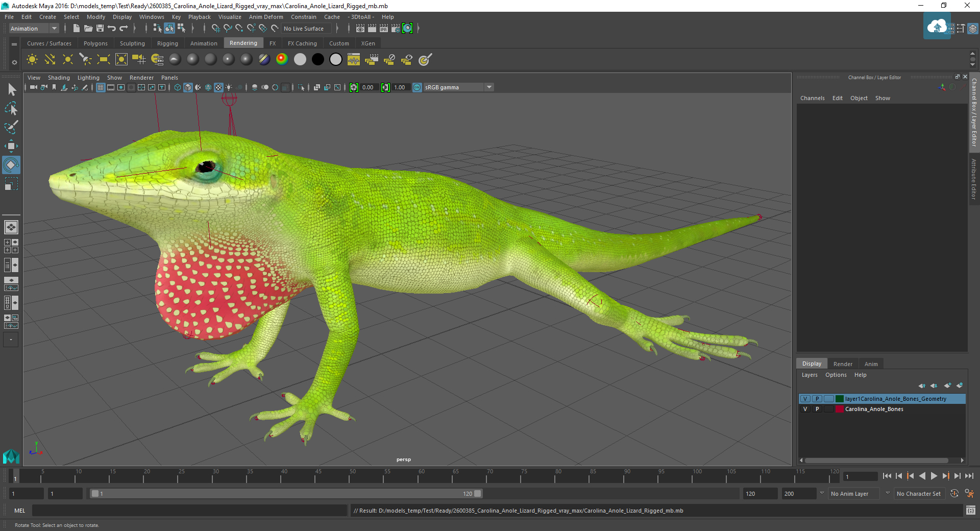Toggle visibility of Carolina_Anole_Bones layer
The height and width of the screenshot is (531, 980).
pos(805,409)
